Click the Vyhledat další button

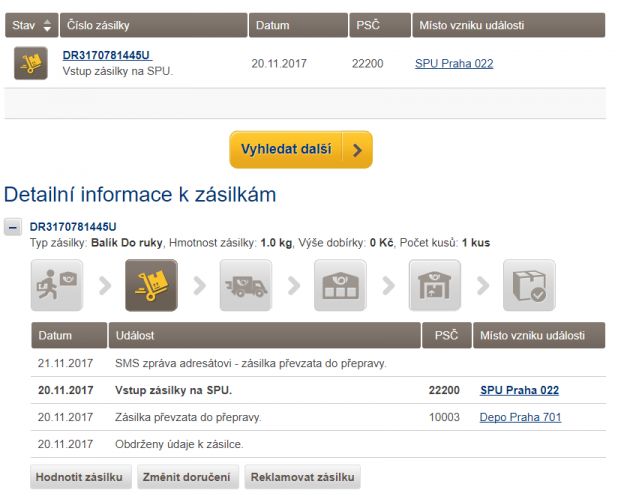pos(301,150)
